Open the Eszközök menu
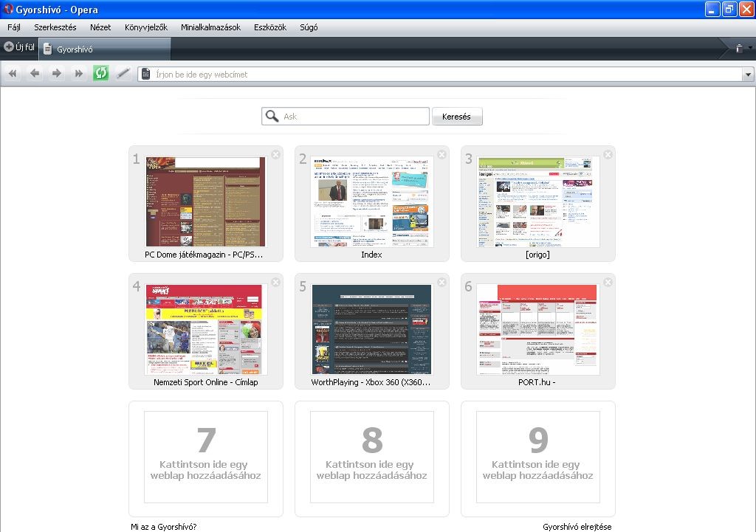This screenshot has width=756, height=532. tap(270, 27)
